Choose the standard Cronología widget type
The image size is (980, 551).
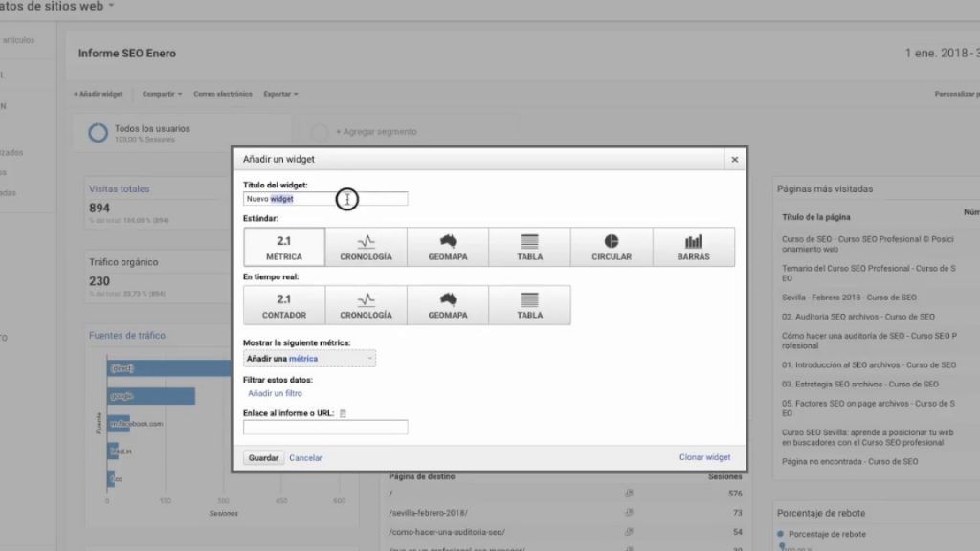pos(366,247)
